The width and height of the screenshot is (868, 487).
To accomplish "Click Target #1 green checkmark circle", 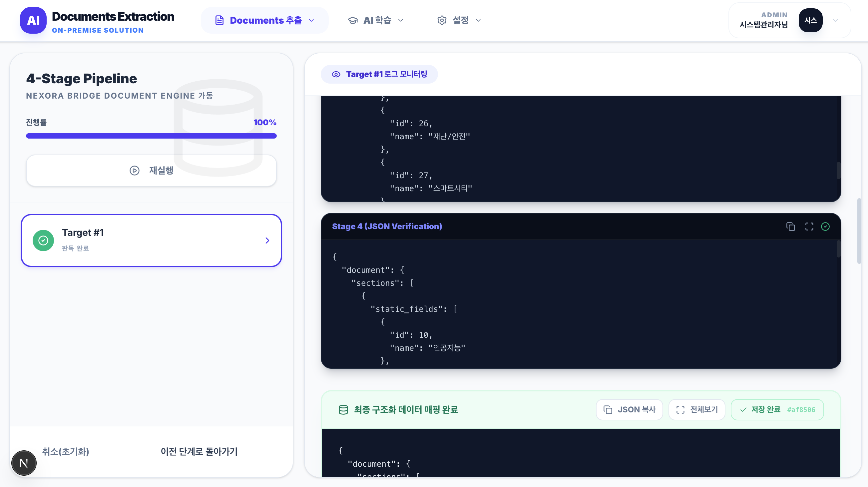I will (x=43, y=240).
